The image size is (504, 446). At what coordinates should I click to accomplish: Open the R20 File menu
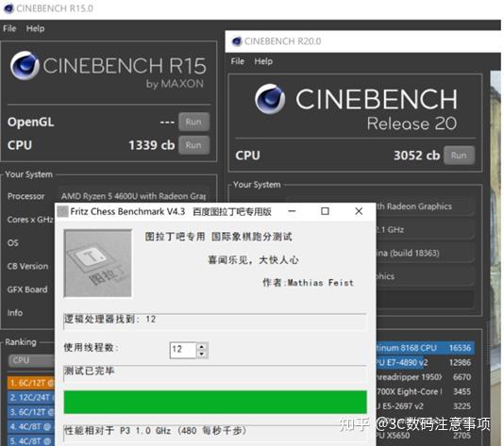pos(238,61)
